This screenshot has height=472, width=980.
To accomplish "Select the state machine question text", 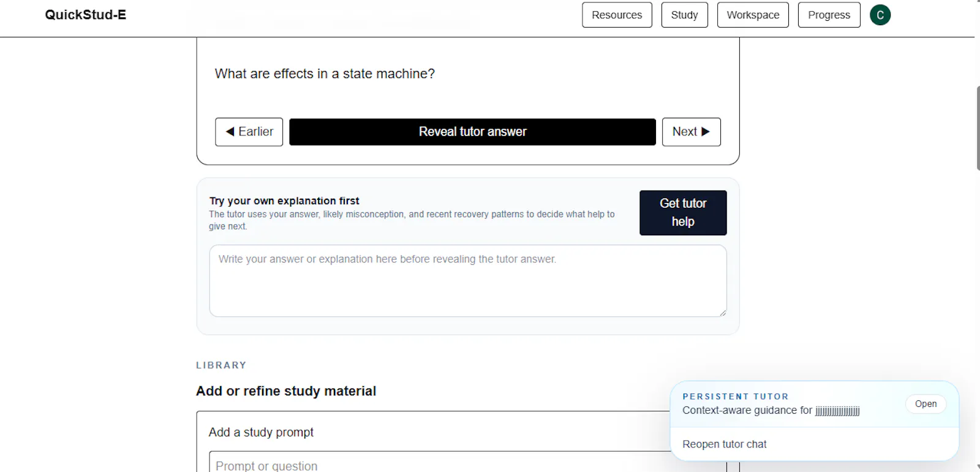I will (325, 74).
